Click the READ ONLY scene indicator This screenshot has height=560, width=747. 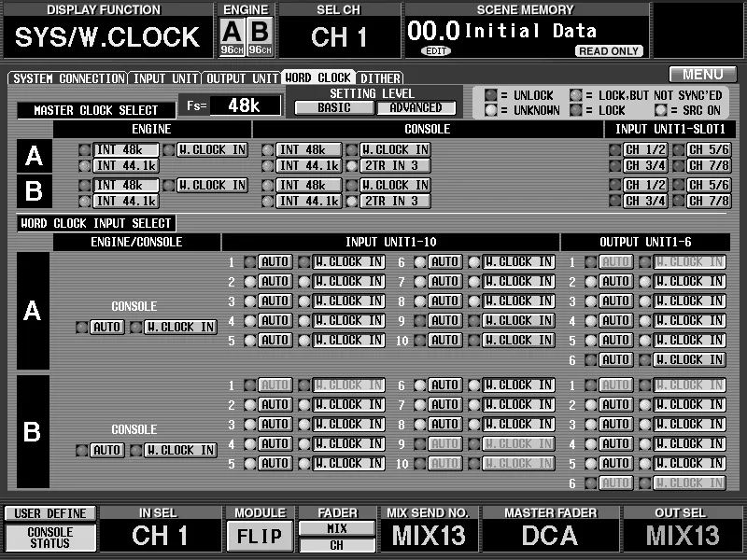click(x=610, y=51)
